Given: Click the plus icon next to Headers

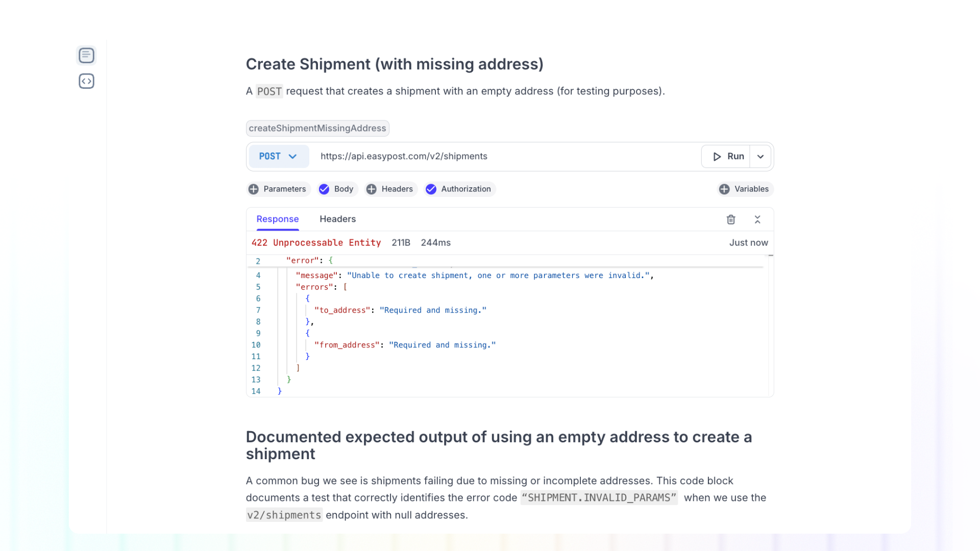Looking at the screenshot, I should pos(372,189).
